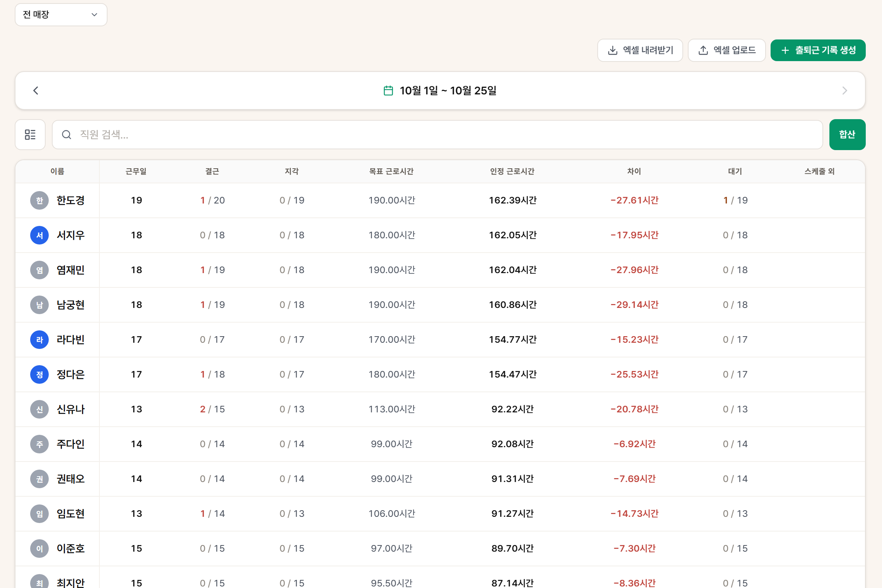Click the 엑셀 내려받기 download button

pos(640,50)
